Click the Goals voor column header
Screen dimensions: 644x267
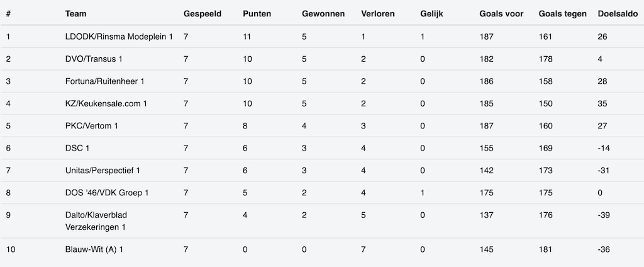[501, 14]
